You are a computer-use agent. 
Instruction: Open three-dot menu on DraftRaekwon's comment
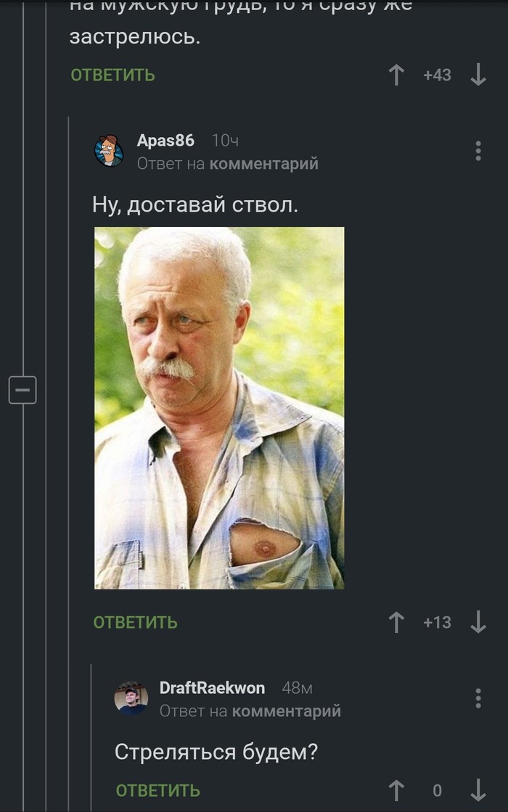(x=478, y=698)
